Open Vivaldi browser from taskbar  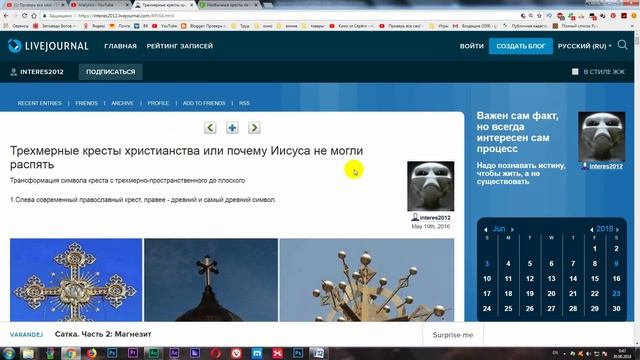coord(236,353)
